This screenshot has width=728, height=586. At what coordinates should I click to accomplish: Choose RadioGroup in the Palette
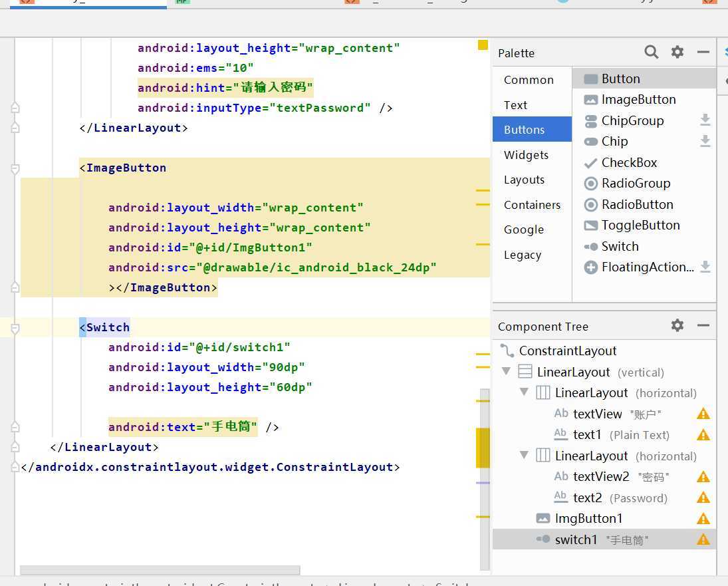[644, 184]
